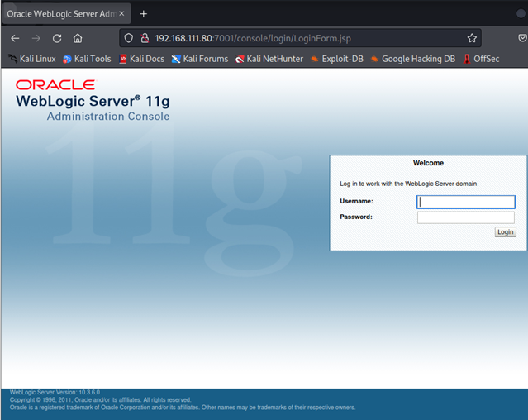
Task: Open OffSec bookmark
Action: (481, 59)
